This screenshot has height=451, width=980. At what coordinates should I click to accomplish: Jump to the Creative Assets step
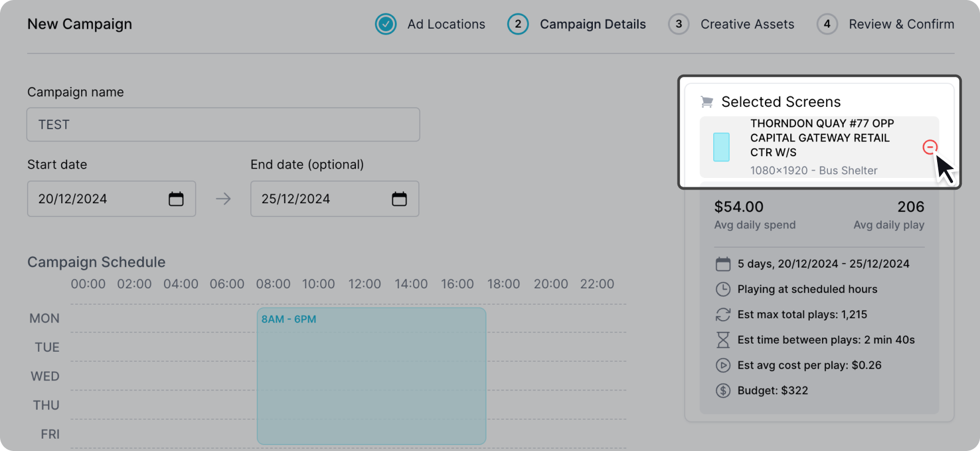coord(747,24)
